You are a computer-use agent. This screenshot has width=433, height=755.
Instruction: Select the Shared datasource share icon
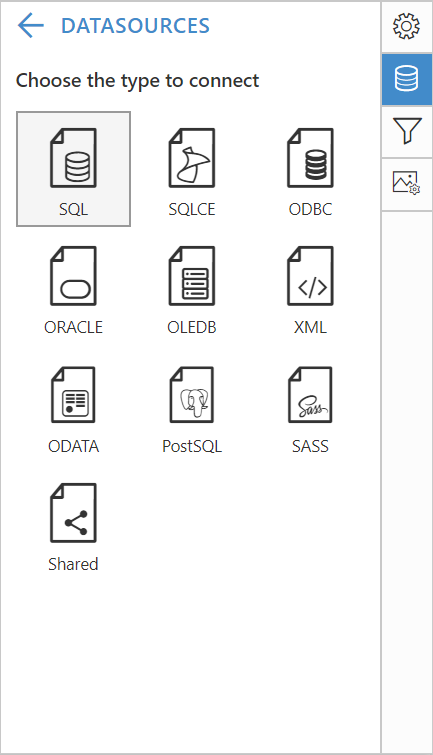coord(73,513)
